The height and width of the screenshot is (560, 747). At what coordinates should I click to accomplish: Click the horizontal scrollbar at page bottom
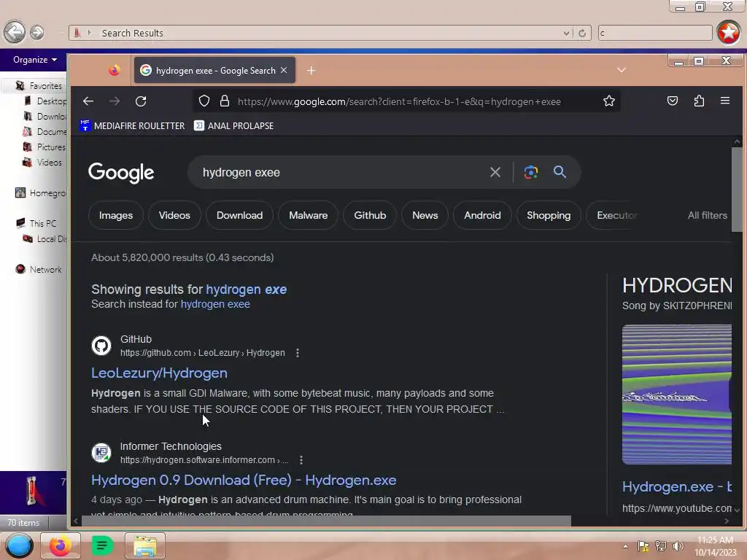[326, 521]
